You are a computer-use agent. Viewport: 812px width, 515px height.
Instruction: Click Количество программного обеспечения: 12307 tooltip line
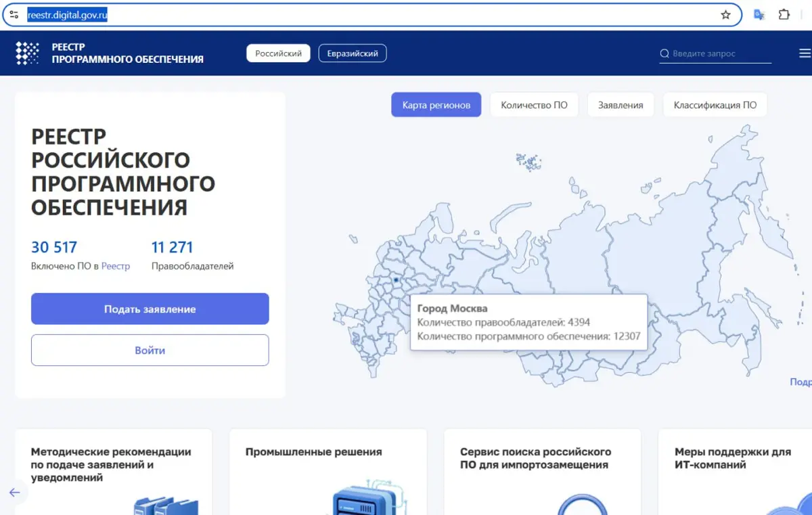[x=528, y=336]
